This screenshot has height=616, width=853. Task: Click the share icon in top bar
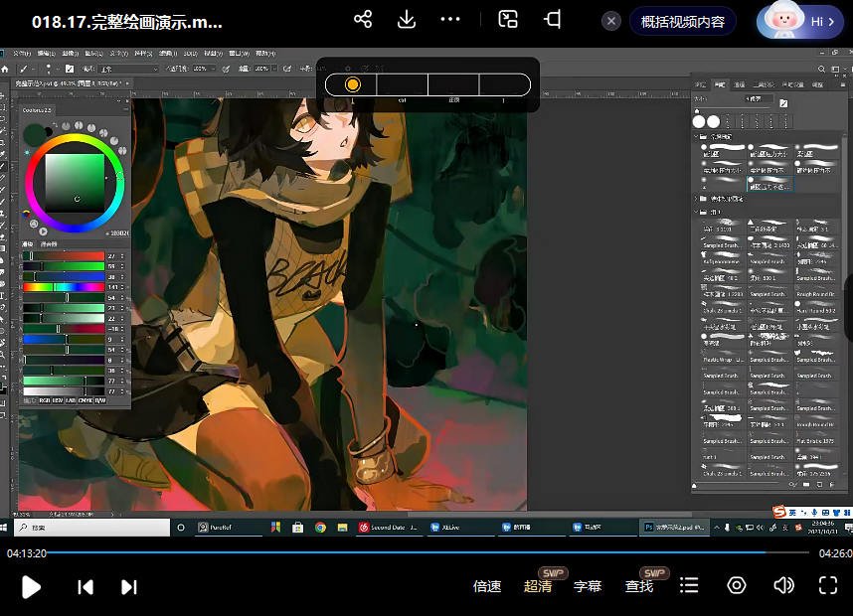click(x=363, y=20)
